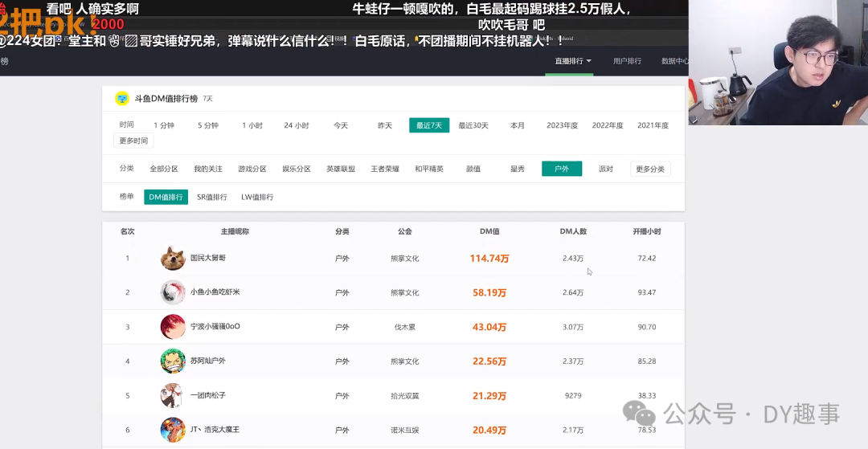Select the 昨天 time filter

385,125
